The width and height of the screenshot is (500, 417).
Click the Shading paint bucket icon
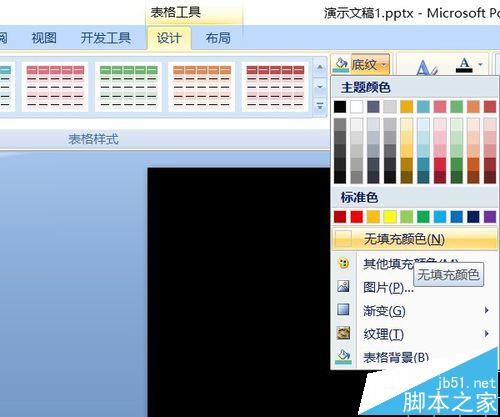341,64
